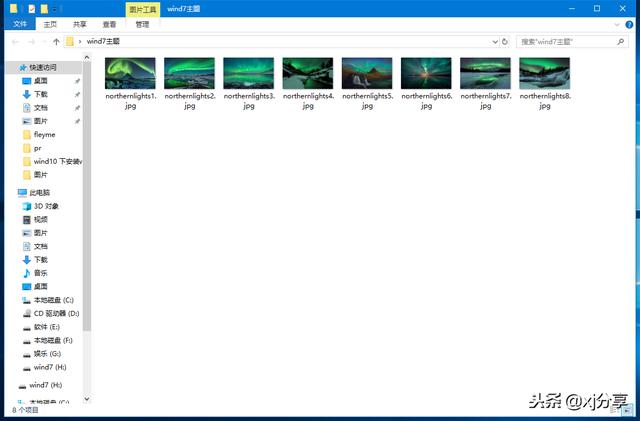
Task: Open the 文件 (File) ribbon tab
Action: 20,24
